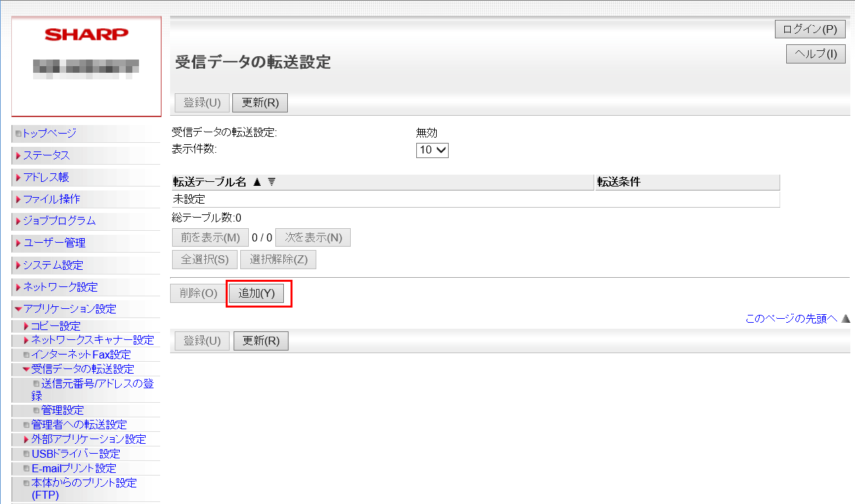855x504 pixels.
Task: Expand the ステータス menu
Action: (46, 155)
